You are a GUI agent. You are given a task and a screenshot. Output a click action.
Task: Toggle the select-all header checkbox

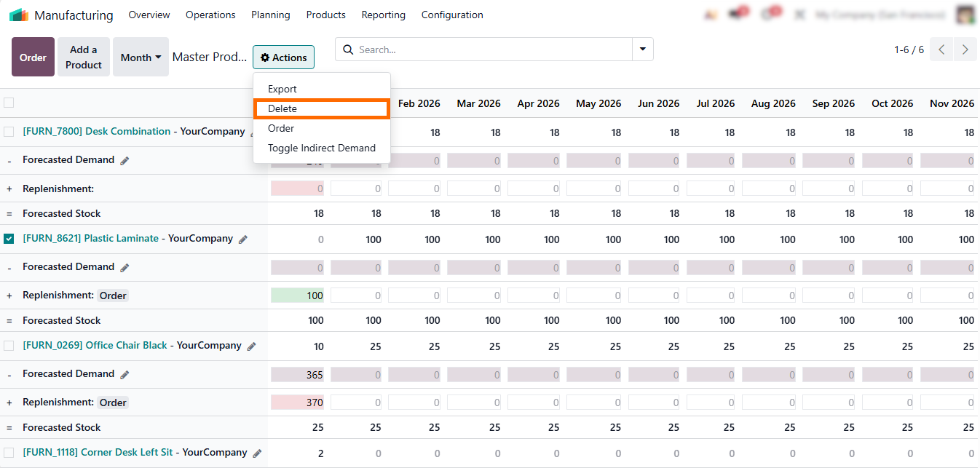point(9,103)
